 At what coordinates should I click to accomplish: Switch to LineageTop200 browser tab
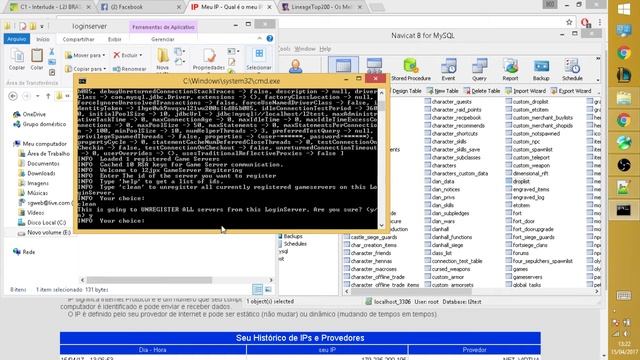point(322,7)
